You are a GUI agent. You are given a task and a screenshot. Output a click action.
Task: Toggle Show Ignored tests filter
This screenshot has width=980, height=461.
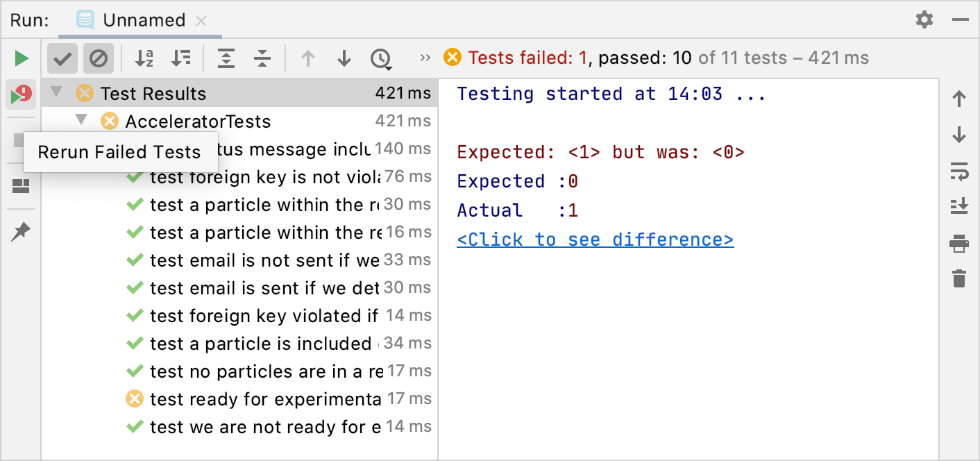click(98, 58)
